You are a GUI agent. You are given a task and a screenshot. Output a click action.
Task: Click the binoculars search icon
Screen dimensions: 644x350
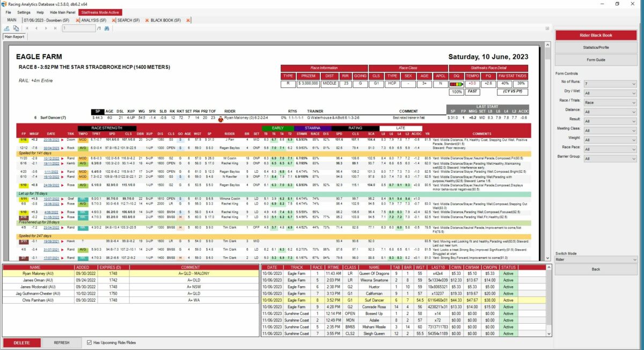[x=107, y=28]
